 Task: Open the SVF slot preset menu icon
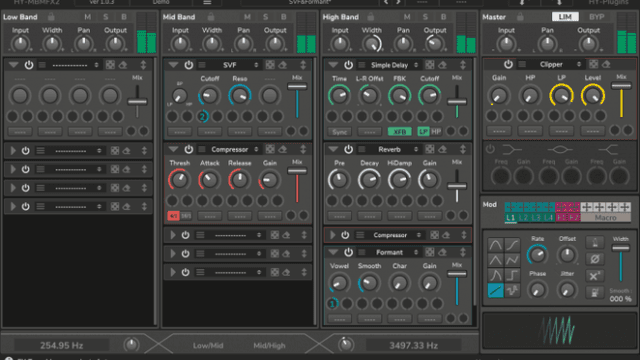(202, 65)
